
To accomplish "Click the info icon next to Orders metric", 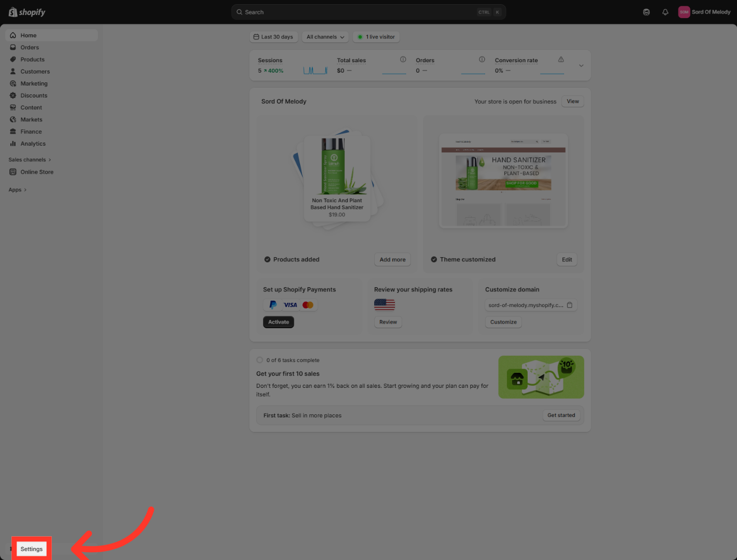I will pos(482,60).
